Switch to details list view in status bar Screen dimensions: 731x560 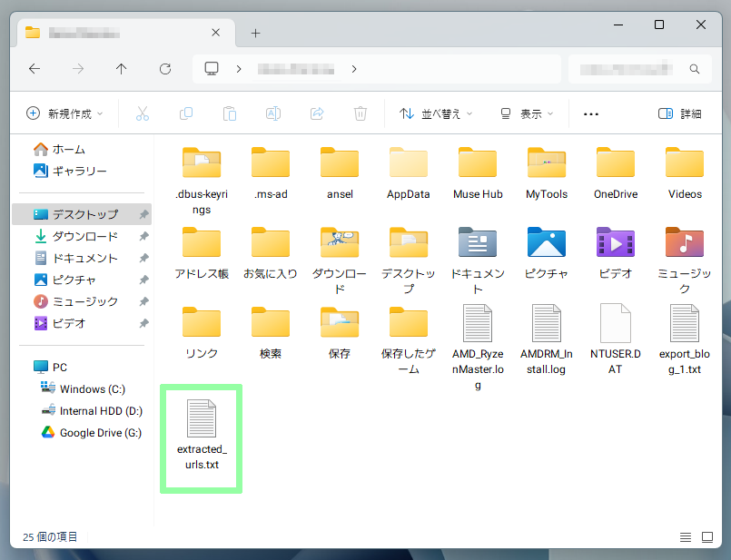[685, 537]
